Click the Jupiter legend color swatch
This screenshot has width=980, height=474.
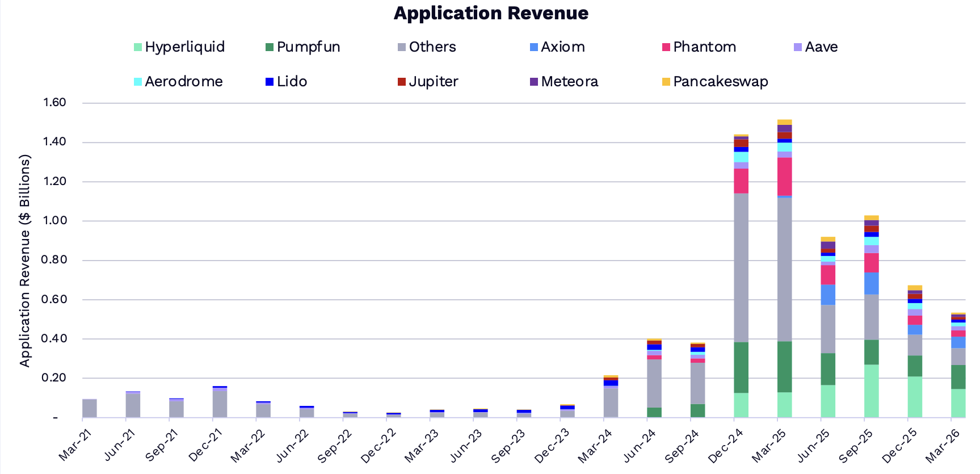402,82
